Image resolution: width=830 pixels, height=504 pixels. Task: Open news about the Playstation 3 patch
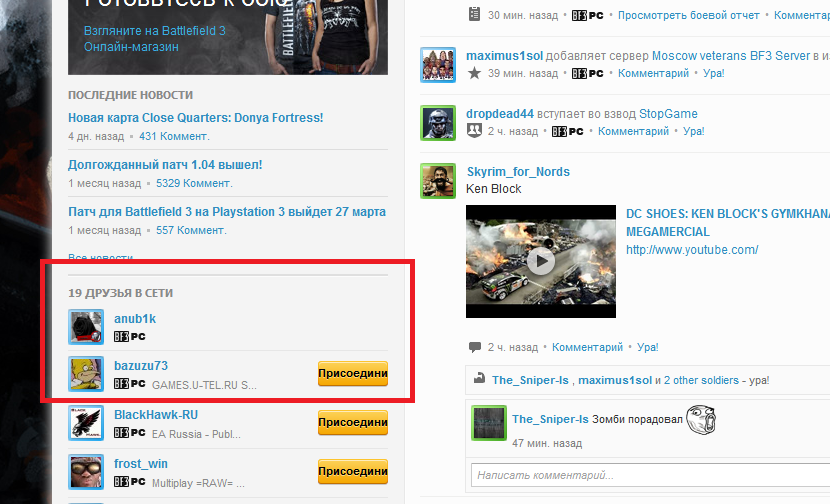pos(227,212)
